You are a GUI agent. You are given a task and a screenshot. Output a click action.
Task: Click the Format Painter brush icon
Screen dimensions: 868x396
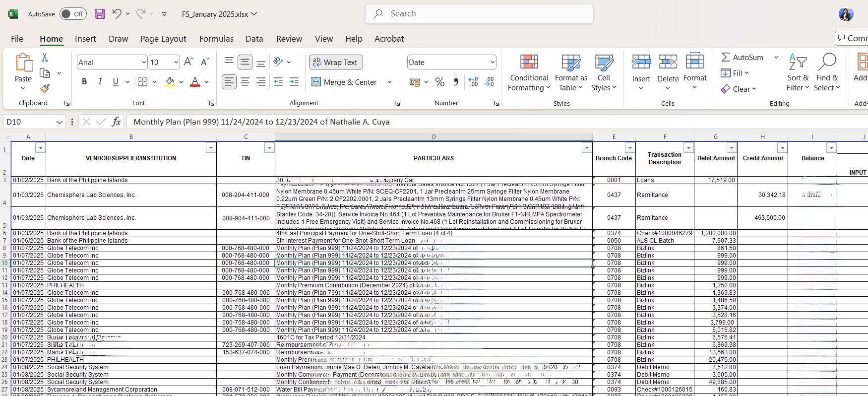[45, 88]
